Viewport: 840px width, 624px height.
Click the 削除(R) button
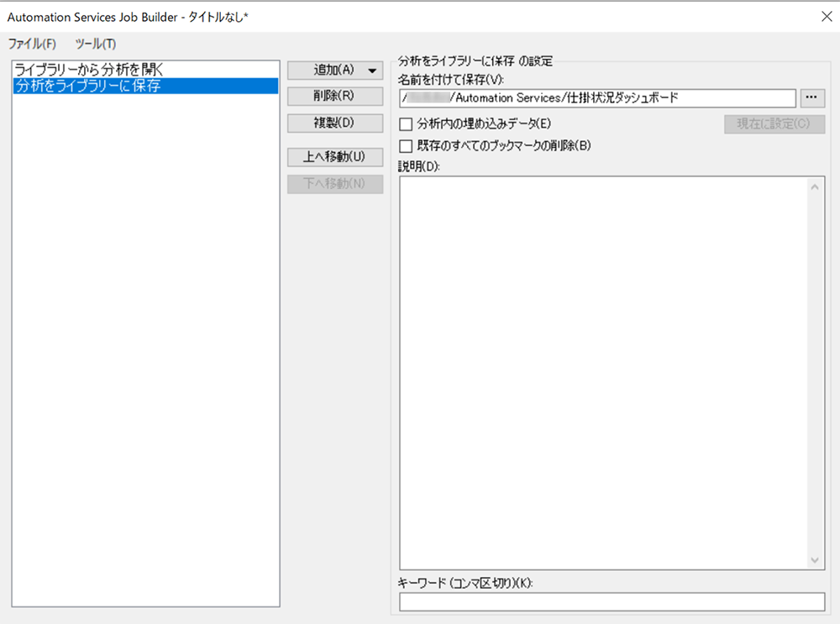click(x=335, y=97)
